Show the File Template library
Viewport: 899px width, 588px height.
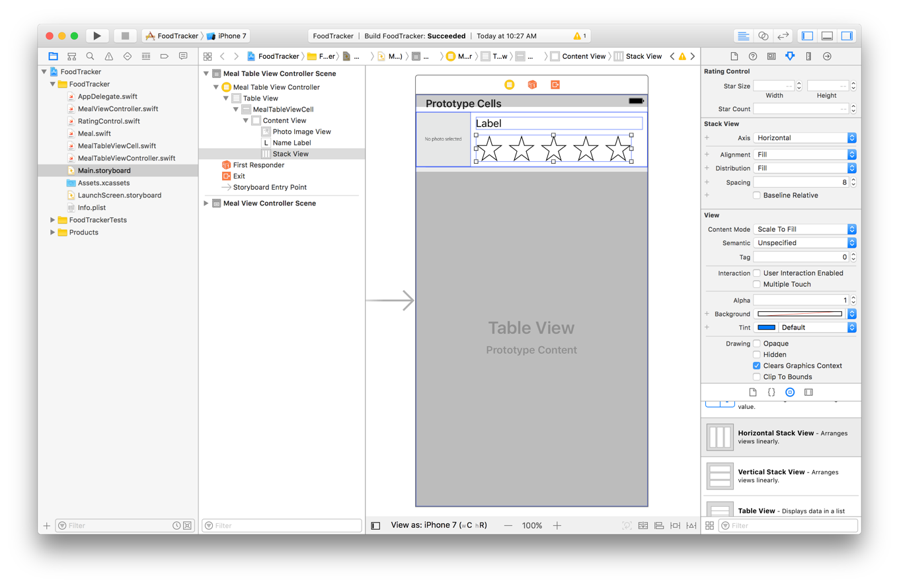752,392
